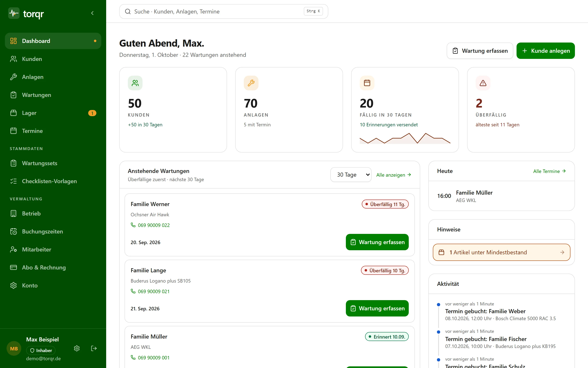Click the calendar icon on Fällig card
588x368 pixels.
click(x=367, y=83)
